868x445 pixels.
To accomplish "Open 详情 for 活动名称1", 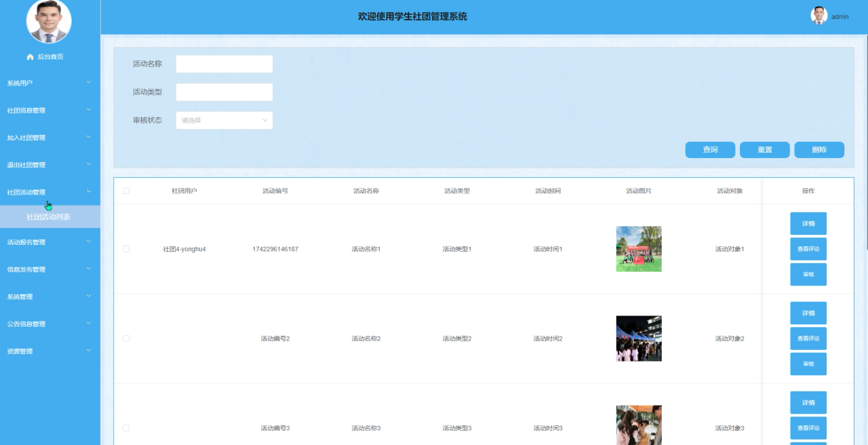I will [808, 223].
